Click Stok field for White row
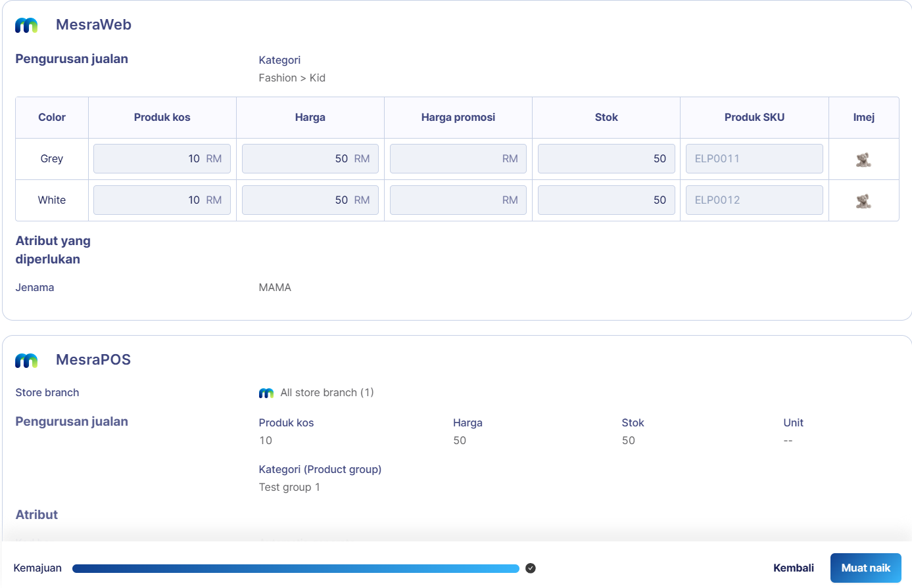This screenshot has width=912, height=588. (606, 200)
